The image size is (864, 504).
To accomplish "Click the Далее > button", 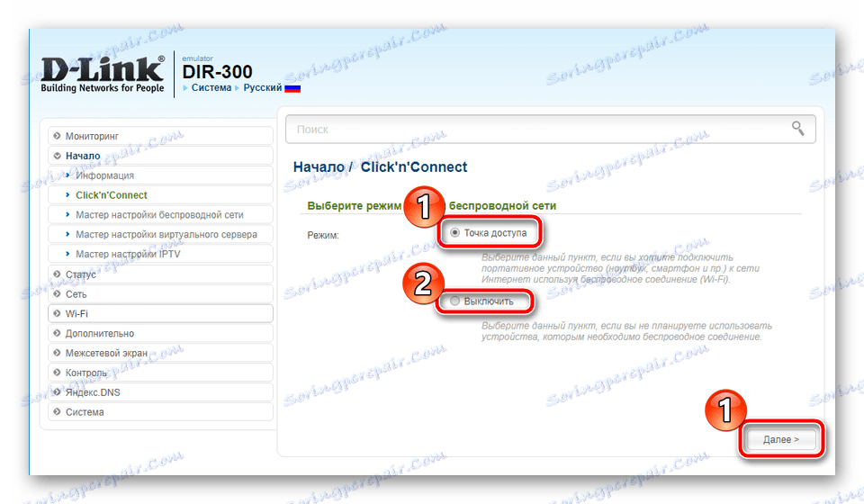I will coord(781,439).
